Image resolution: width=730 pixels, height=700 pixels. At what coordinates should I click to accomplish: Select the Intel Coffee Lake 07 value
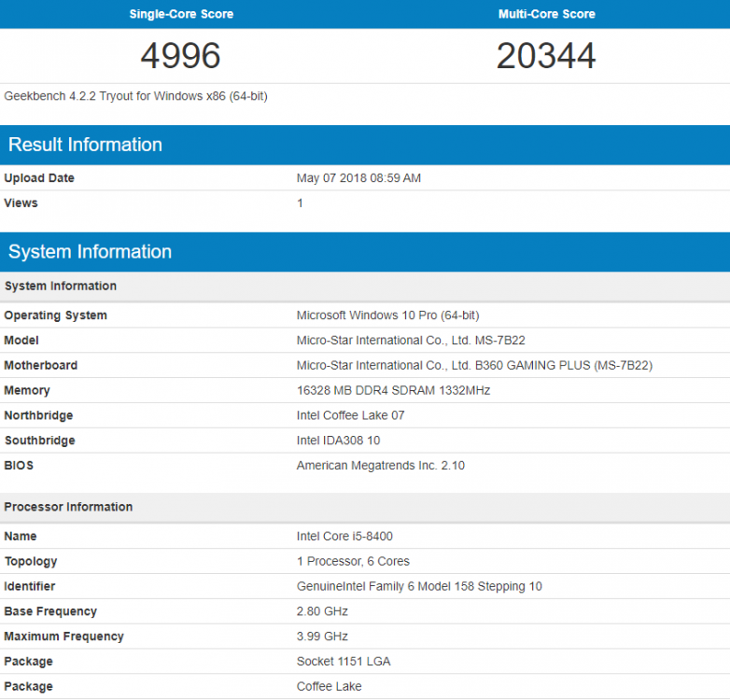(351, 415)
